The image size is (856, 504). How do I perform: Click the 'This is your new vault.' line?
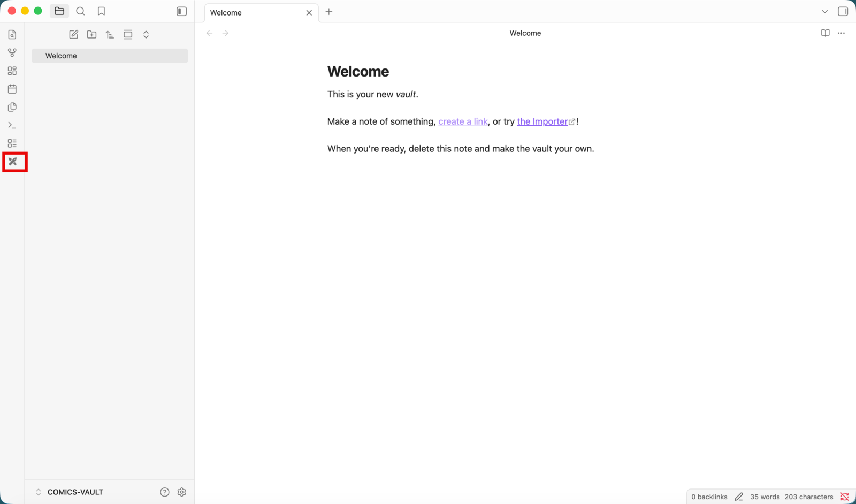(x=373, y=95)
